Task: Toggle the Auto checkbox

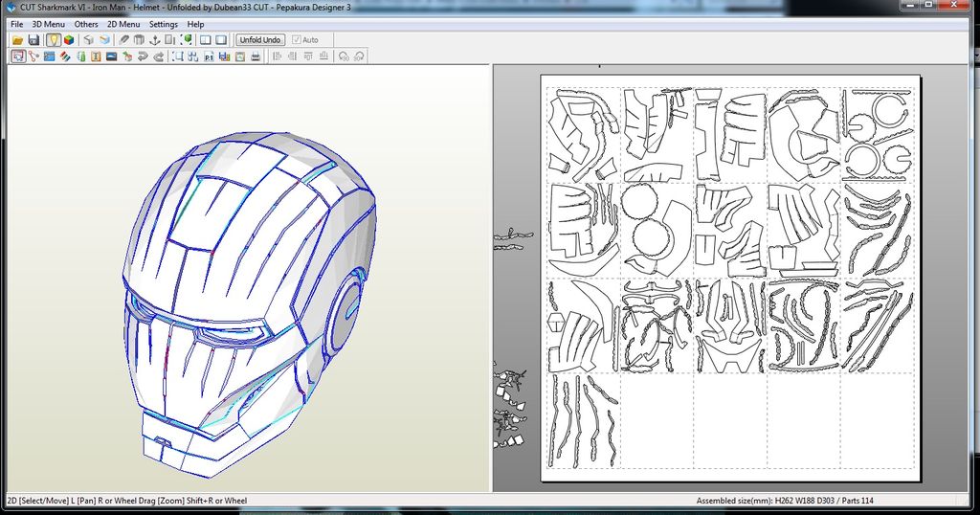Action: click(x=297, y=40)
